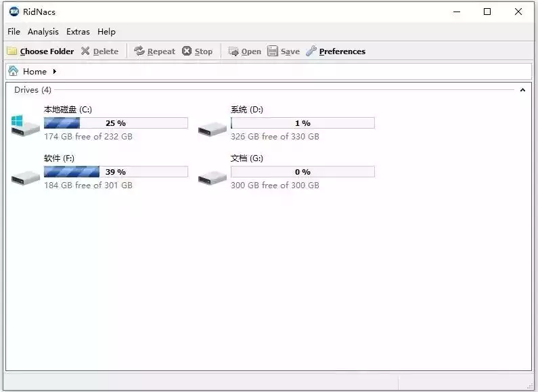Open the Analysis menu
Viewport: 538px width, 392px height.
[43, 32]
